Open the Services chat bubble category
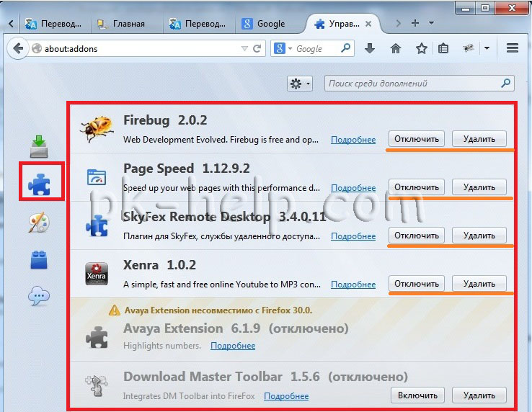 click(39, 296)
